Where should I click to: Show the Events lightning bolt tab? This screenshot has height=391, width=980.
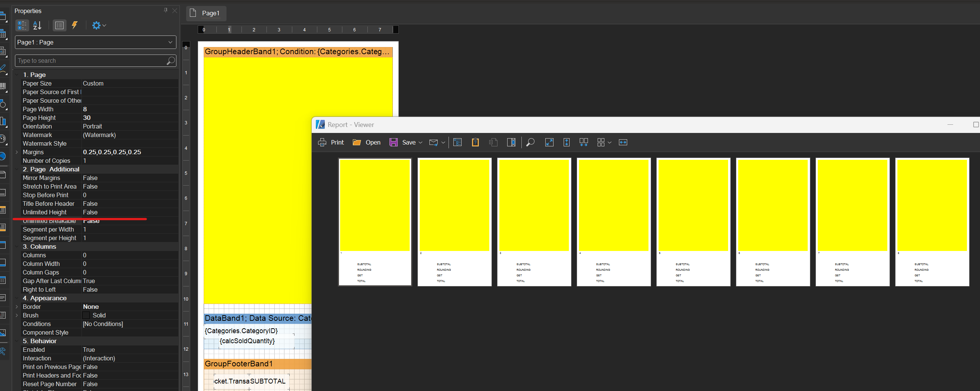point(75,25)
